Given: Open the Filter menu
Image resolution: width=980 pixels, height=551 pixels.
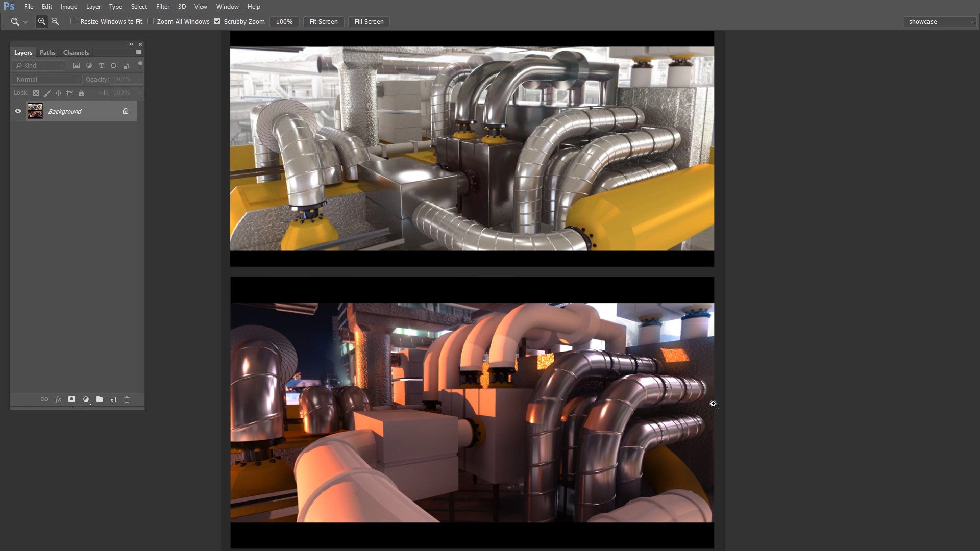Looking at the screenshot, I should click(x=162, y=7).
